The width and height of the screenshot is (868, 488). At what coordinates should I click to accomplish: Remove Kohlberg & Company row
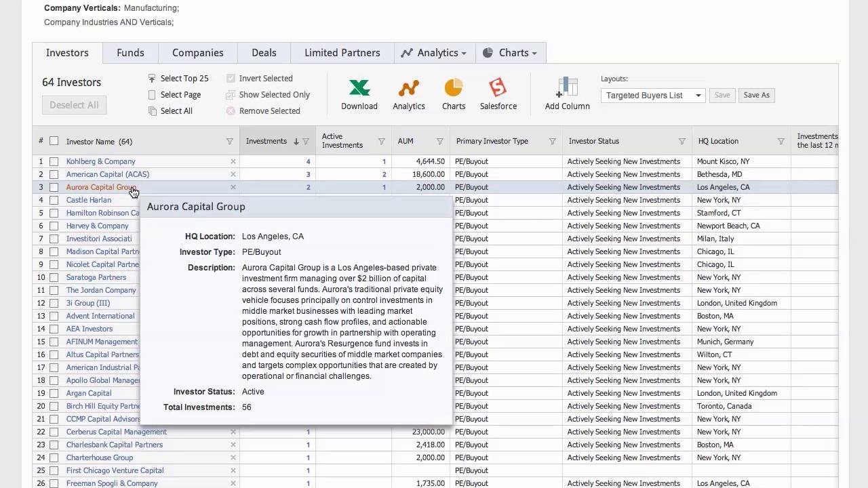pos(233,161)
